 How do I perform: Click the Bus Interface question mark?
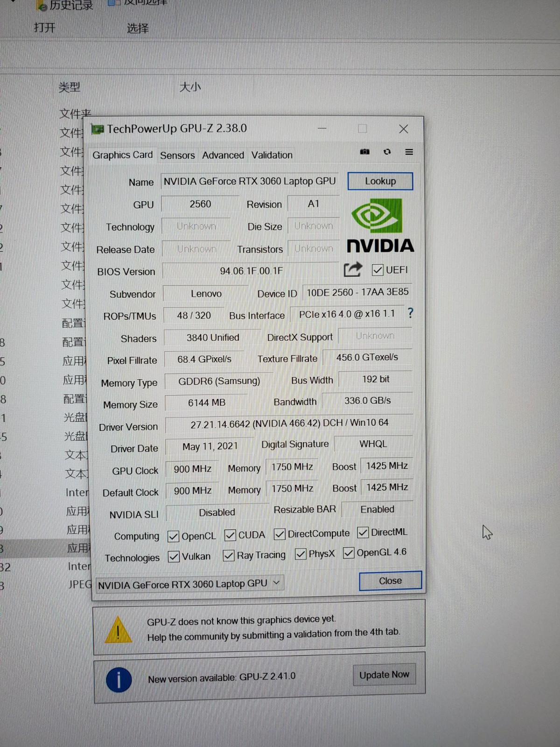410,313
